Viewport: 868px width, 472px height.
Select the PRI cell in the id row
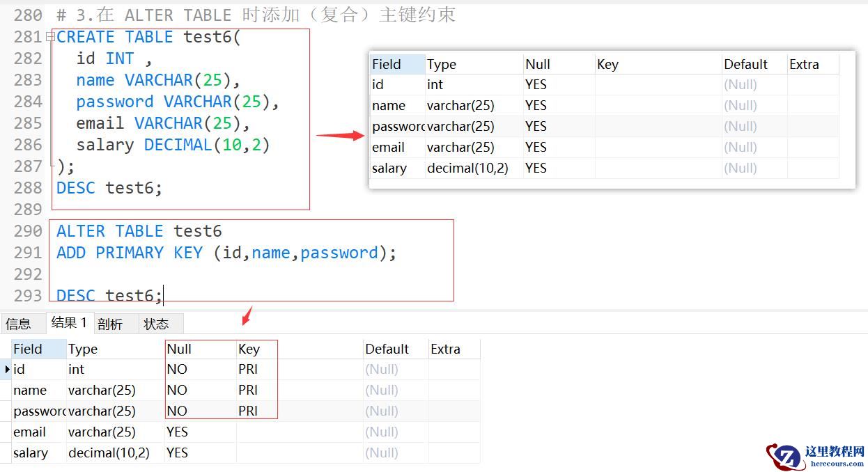click(300, 369)
